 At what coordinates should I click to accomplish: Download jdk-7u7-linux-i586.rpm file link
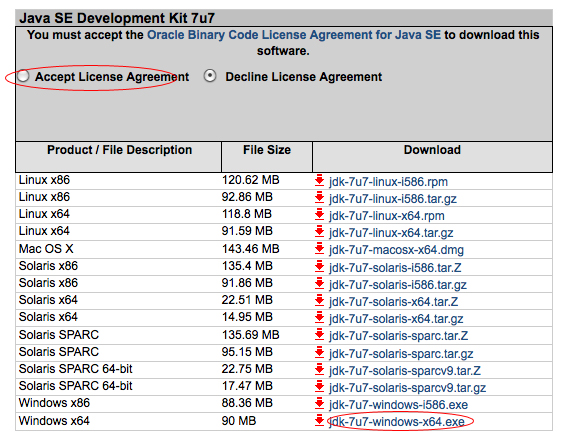[389, 182]
